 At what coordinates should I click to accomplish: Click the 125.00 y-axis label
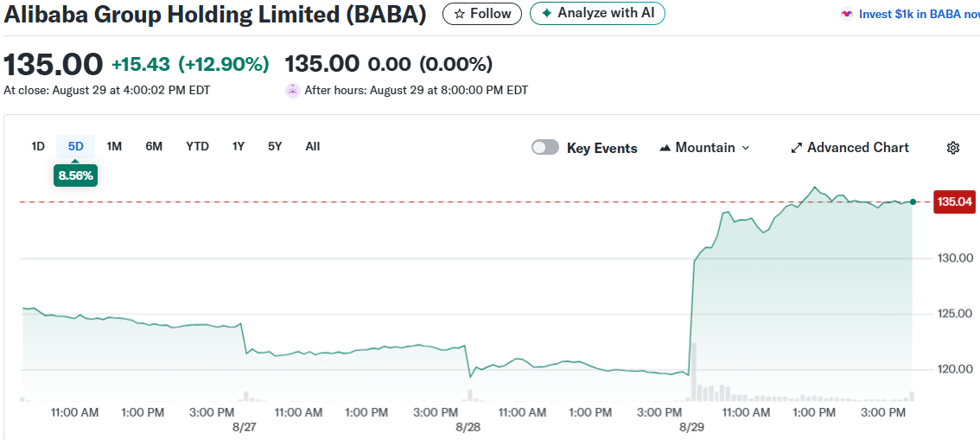957,313
